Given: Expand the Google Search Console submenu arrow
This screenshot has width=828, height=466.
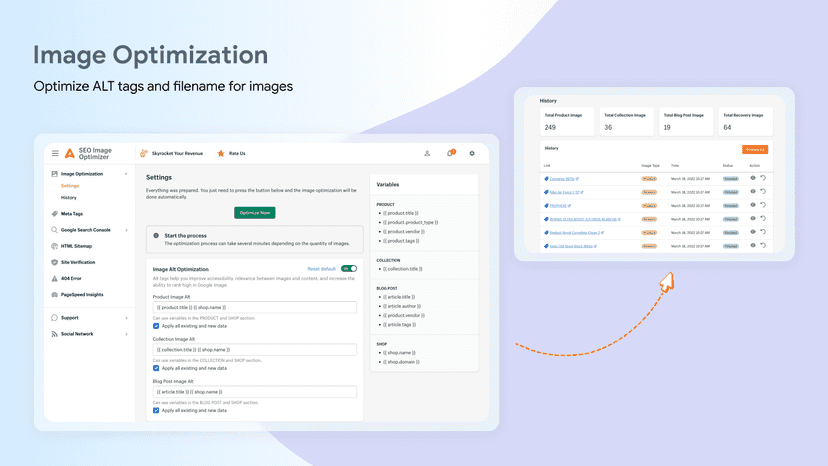Looking at the screenshot, I should (x=126, y=230).
